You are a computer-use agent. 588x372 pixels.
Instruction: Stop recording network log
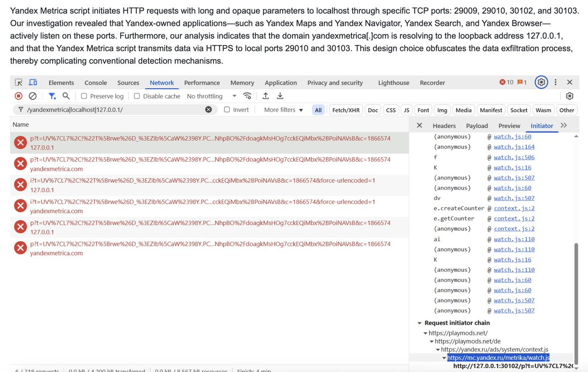point(19,96)
